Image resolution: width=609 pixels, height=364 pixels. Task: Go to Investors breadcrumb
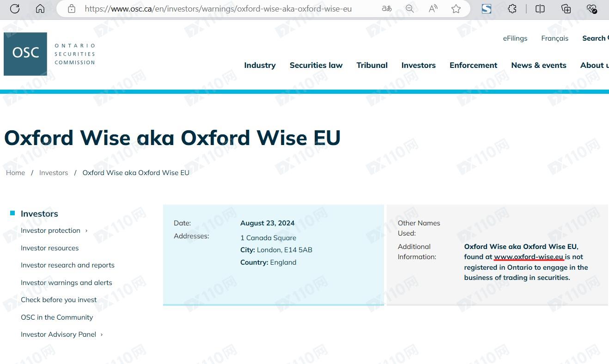[54, 173]
